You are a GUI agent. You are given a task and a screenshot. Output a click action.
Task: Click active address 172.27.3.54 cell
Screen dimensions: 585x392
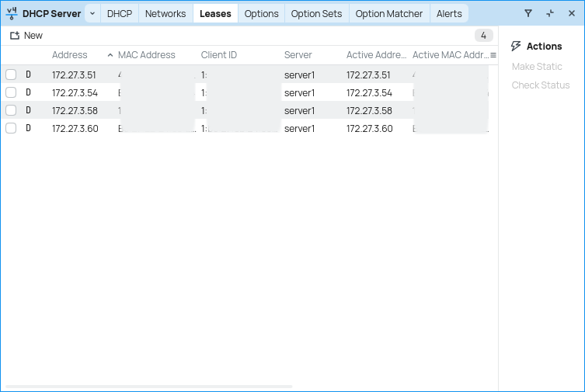tap(369, 93)
